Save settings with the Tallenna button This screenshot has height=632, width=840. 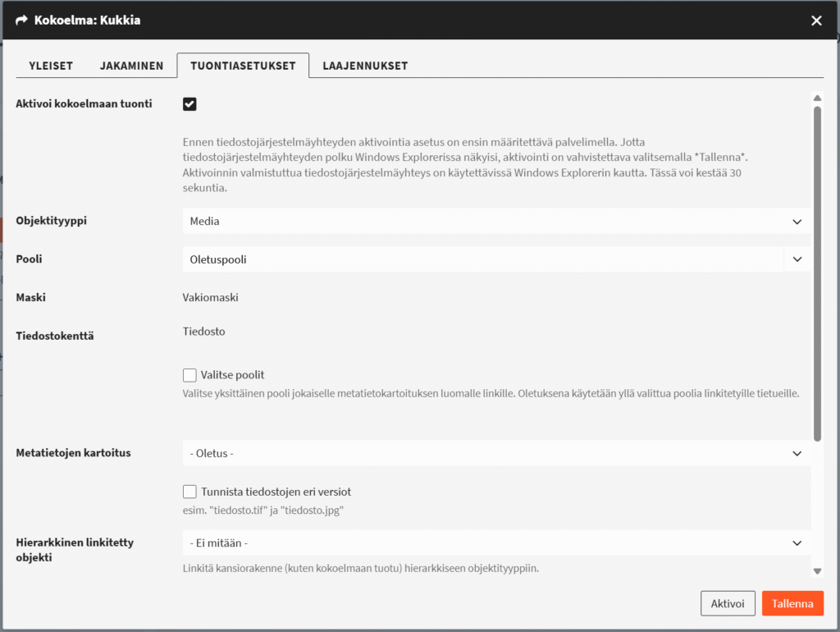point(792,603)
